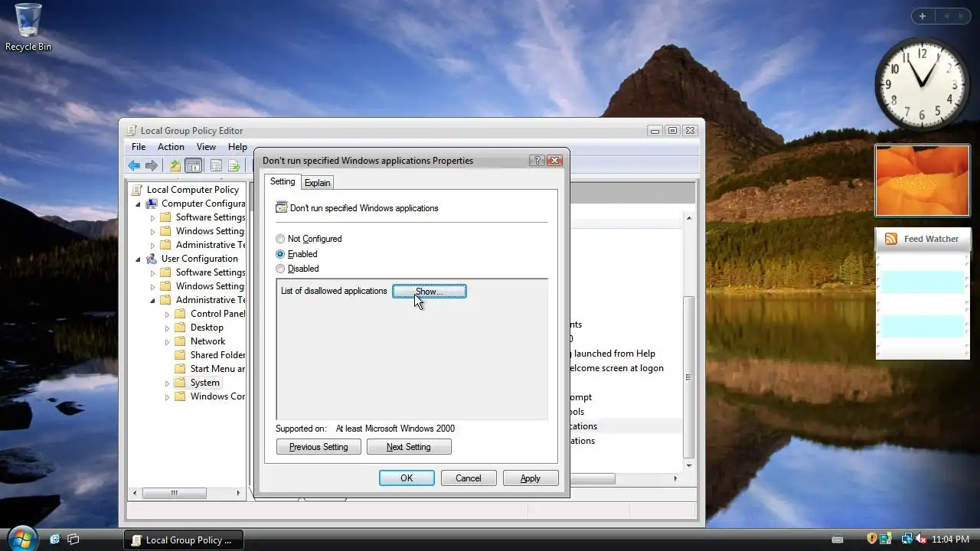Expand Windows Settings under User Configuration
The image size is (980, 551).
tap(153, 286)
